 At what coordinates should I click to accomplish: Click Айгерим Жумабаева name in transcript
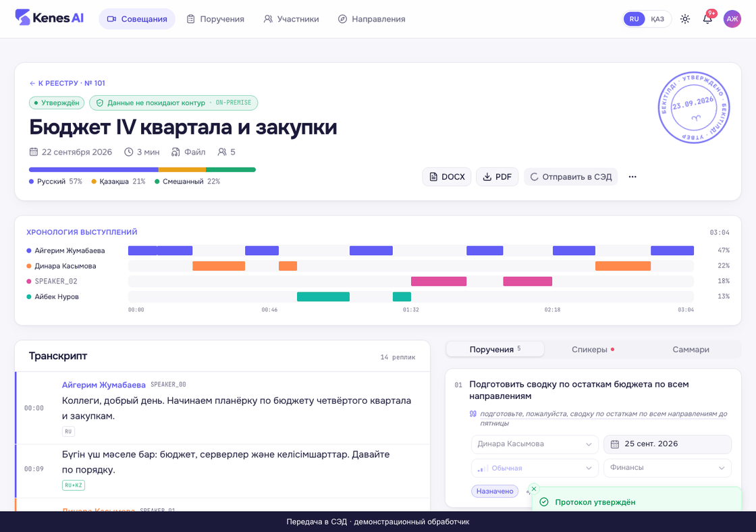point(104,385)
